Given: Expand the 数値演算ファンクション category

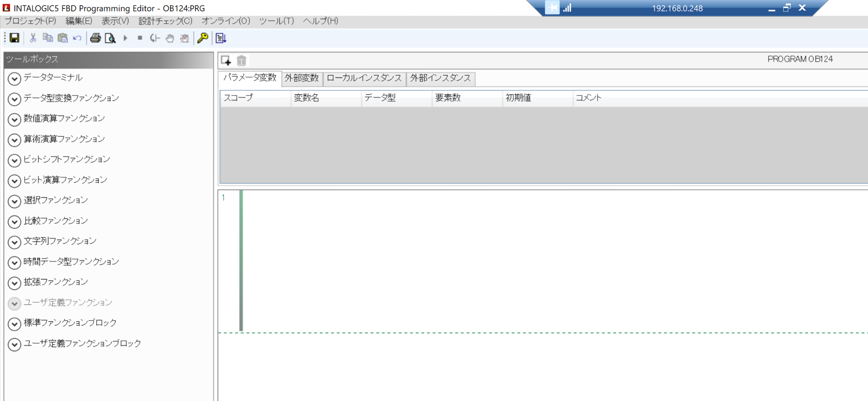Looking at the screenshot, I should coord(14,119).
